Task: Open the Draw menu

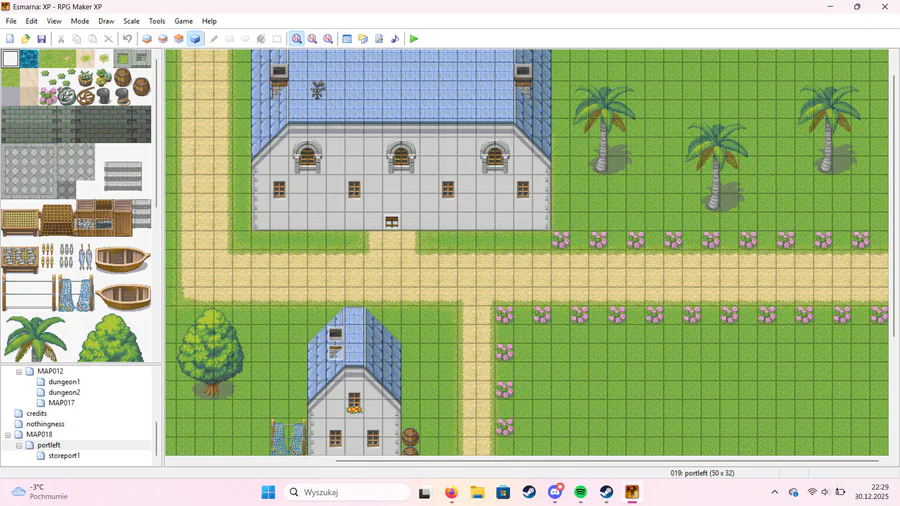Action: 106,21
